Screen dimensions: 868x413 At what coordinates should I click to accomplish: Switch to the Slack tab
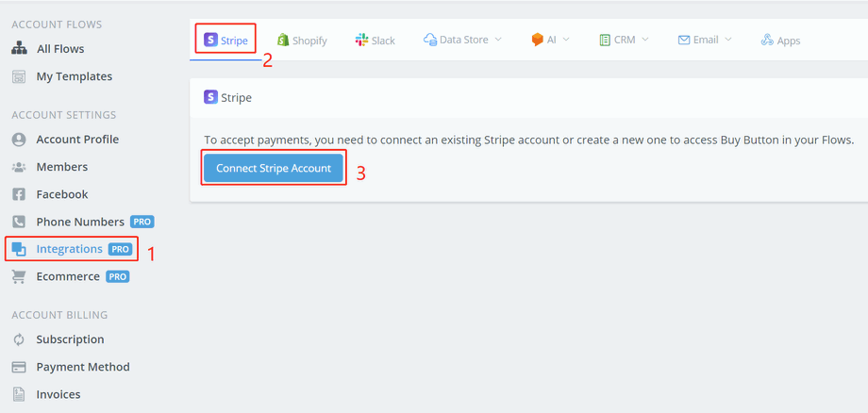[375, 41]
